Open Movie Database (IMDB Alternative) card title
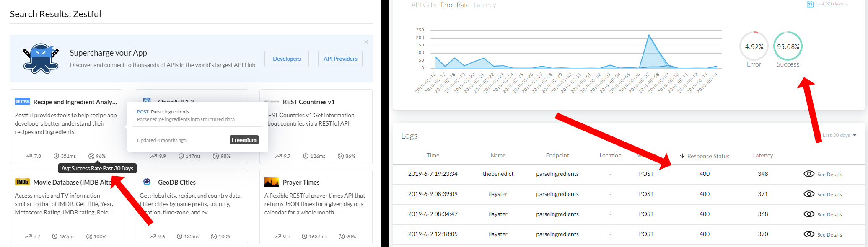 [72, 182]
